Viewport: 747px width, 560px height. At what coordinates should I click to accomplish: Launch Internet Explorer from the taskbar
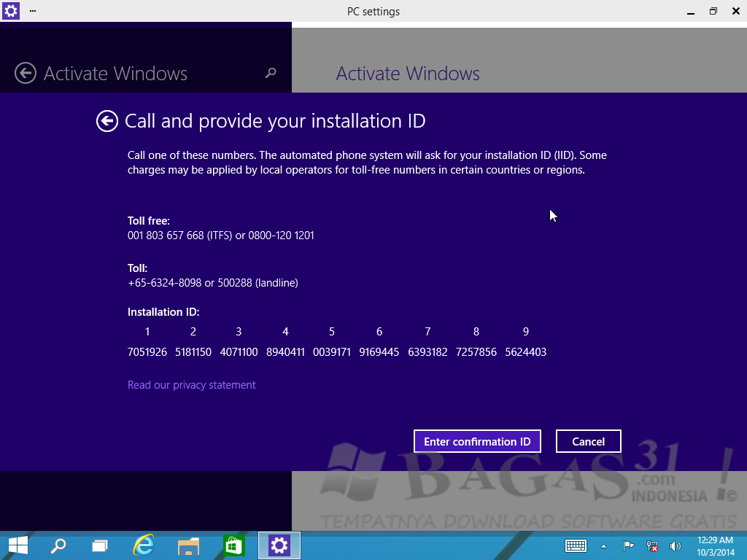[x=144, y=545]
